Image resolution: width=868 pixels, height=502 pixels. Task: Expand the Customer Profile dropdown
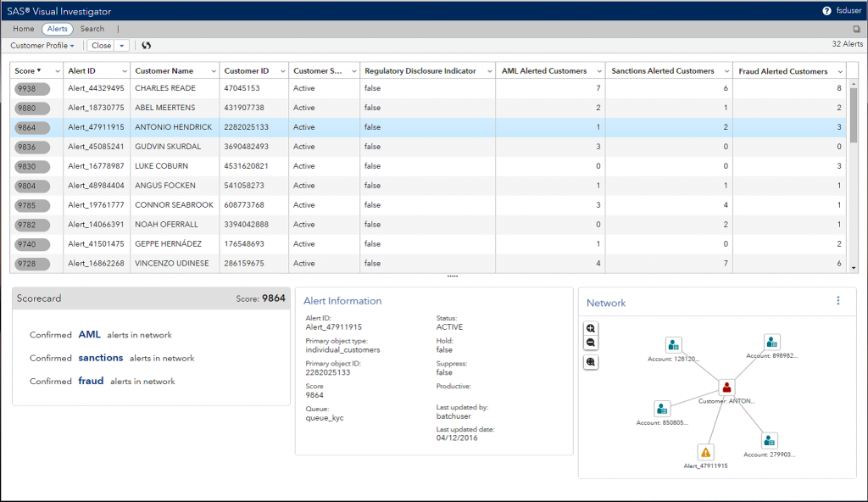[42, 46]
